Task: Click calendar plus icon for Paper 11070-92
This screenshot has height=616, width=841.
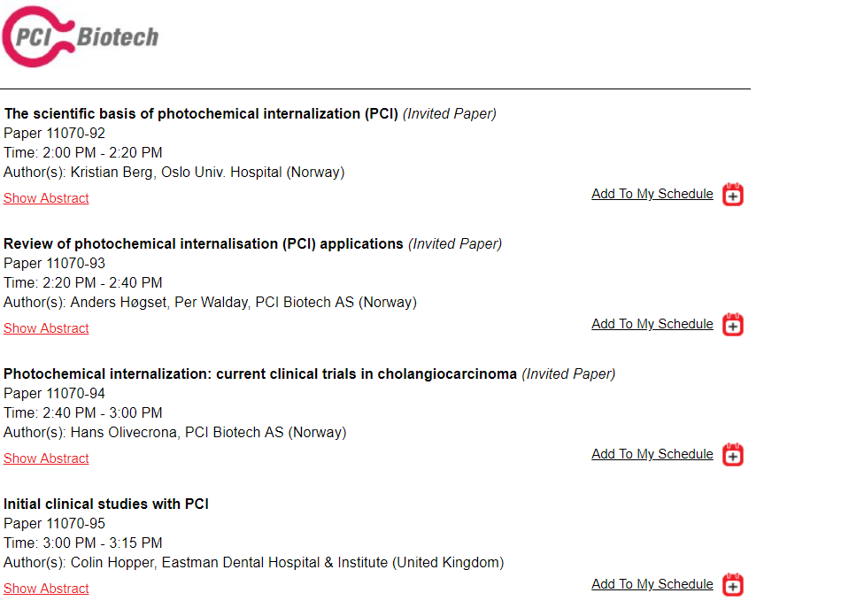Action: [x=733, y=194]
